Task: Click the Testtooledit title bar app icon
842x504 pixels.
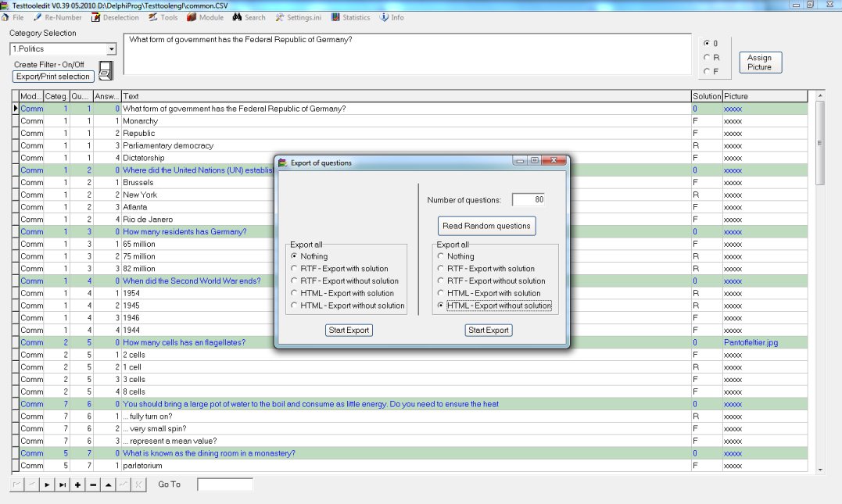Action: pyautogui.click(x=4, y=5)
